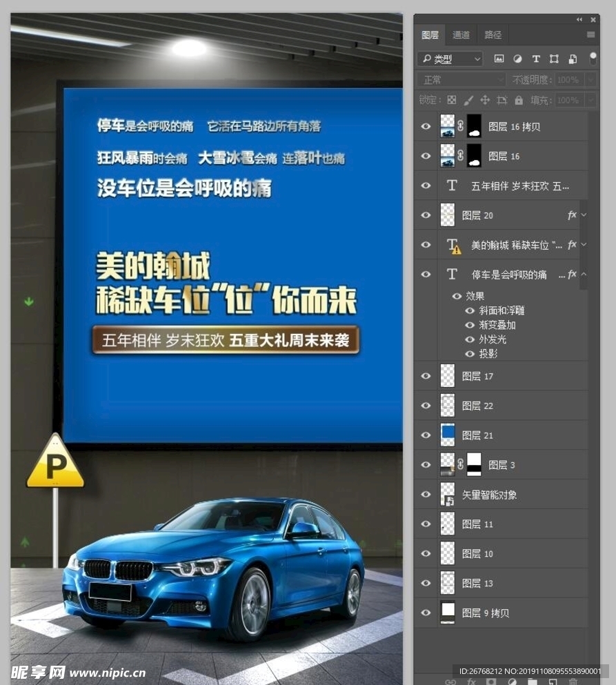Filter layers by pixel image type

click(x=499, y=59)
